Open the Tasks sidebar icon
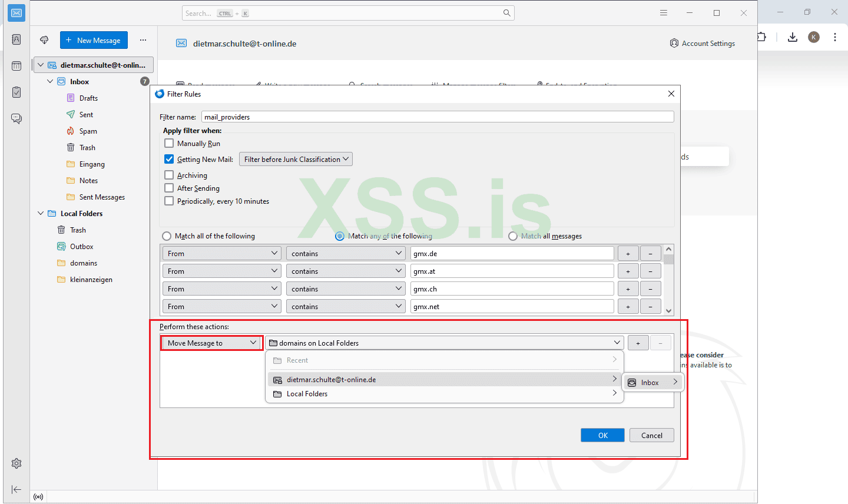 pyautogui.click(x=16, y=92)
